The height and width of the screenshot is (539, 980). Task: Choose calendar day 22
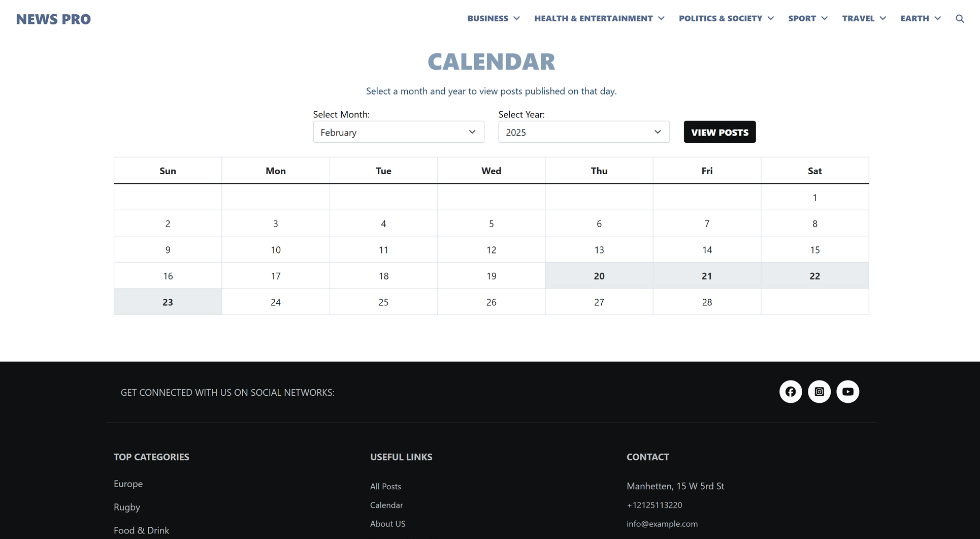814,276
